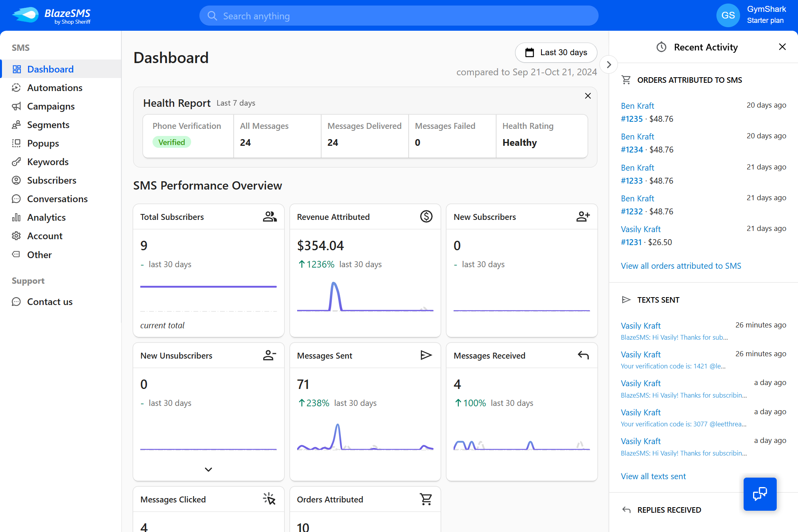Open order #1231 link
Screen dimensions: 798x532
[631, 242]
